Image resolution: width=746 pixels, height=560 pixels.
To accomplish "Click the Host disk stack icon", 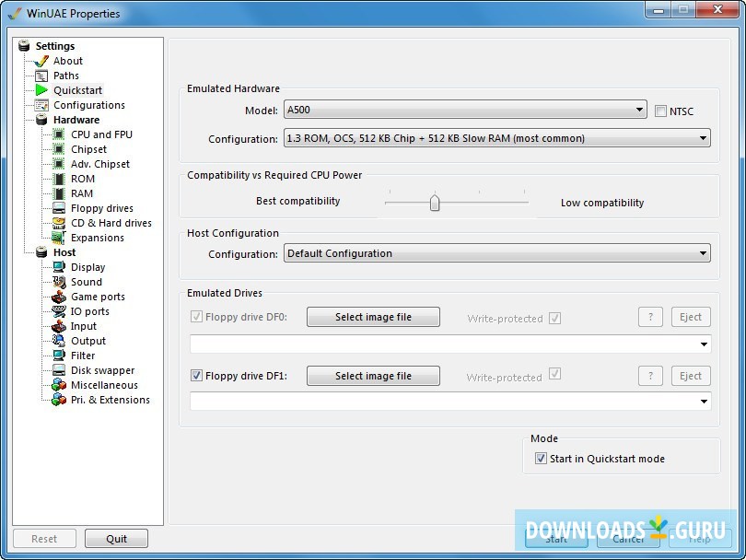I will (x=41, y=252).
